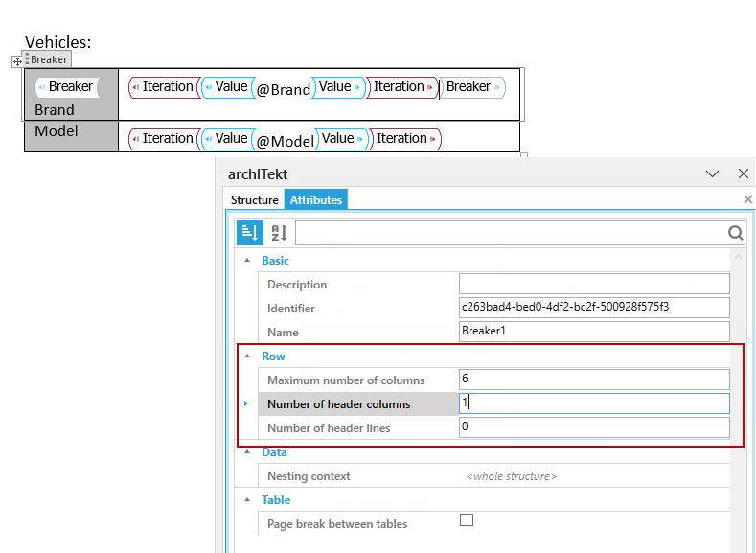
Task: Edit Maximum number of columns field
Action: click(x=594, y=380)
